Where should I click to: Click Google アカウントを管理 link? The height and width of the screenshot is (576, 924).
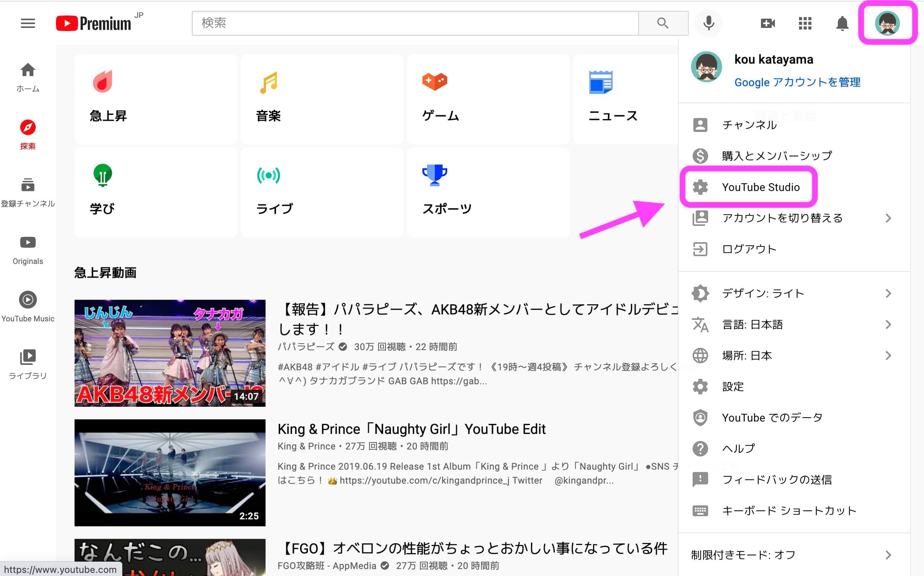click(x=797, y=82)
